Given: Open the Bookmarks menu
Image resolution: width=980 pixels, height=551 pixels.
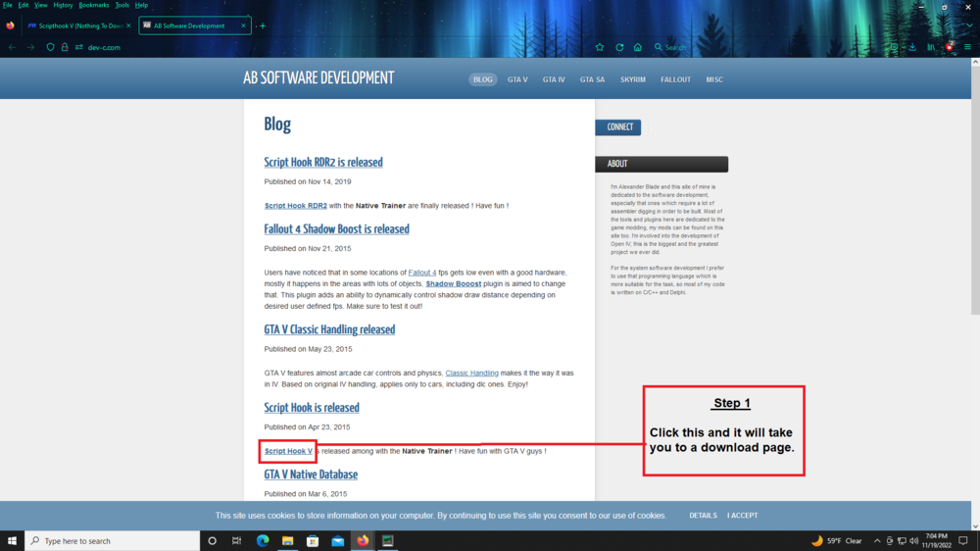Looking at the screenshot, I should [x=94, y=5].
